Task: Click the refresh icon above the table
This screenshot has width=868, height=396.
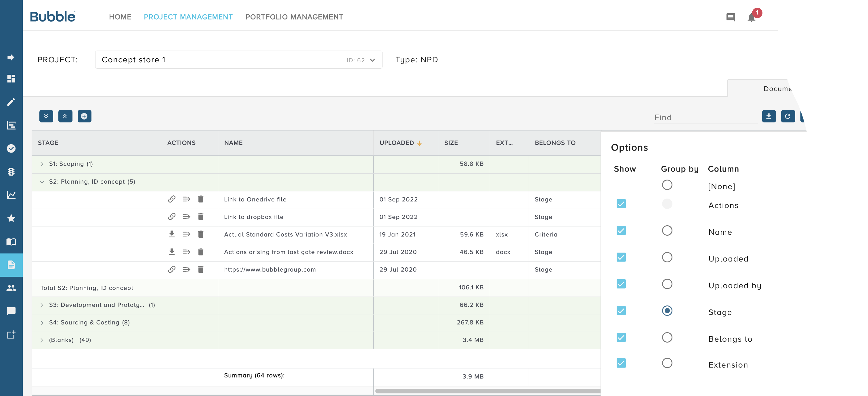Action: 788,116
